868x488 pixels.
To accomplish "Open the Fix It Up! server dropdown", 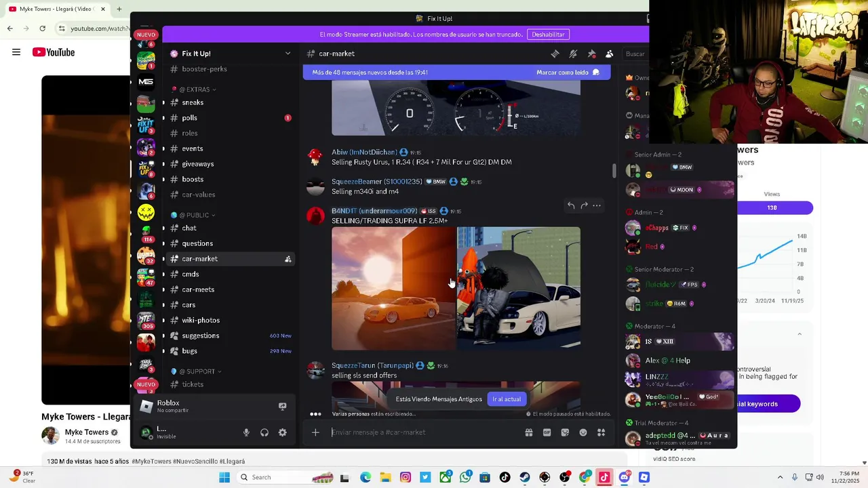I will coord(288,54).
